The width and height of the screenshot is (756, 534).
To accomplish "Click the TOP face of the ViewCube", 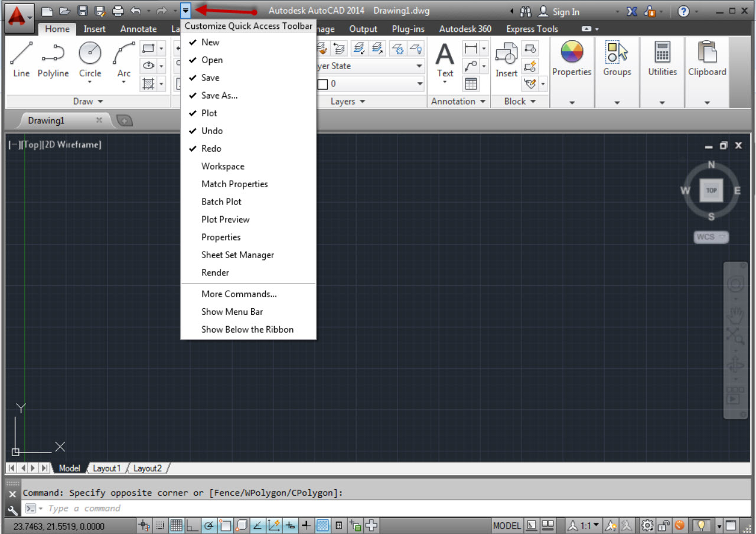I will tap(711, 190).
